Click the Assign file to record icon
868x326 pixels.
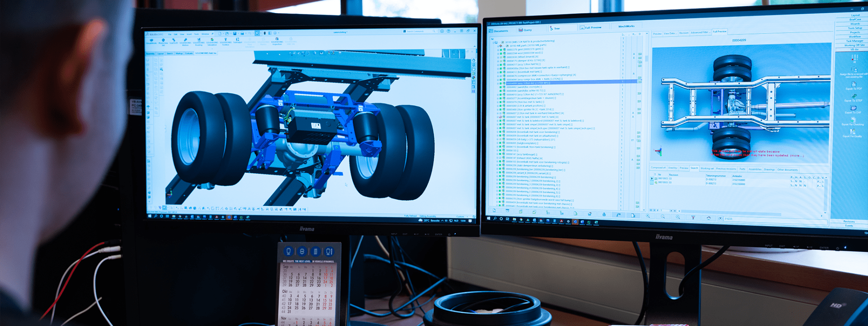tap(854, 70)
